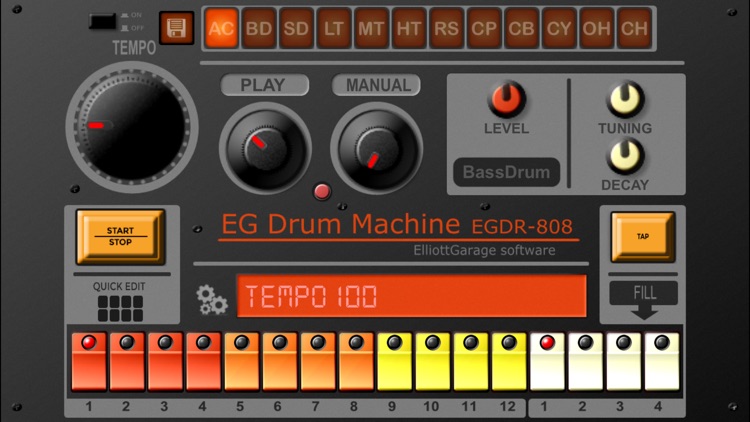Toggle white step pad labeled 2
This screenshot has height=422, width=750.
pos(586,362)
